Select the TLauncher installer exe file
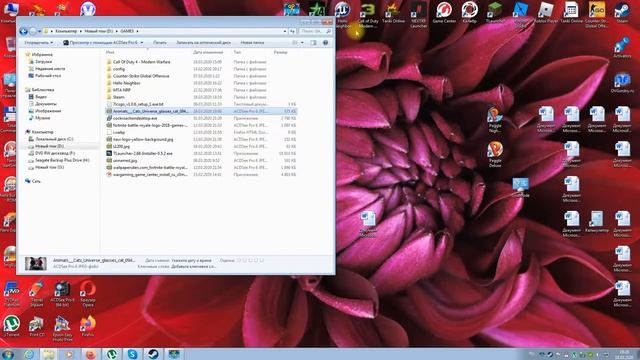Screen dimensions: 640x360 (142, 153)
